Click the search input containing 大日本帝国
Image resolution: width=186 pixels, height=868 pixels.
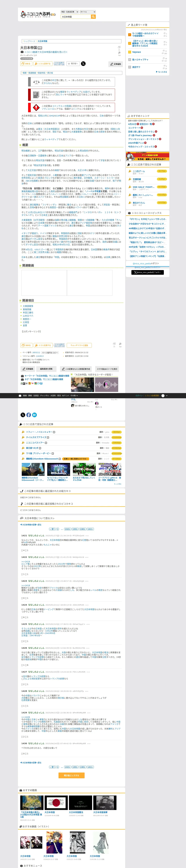tap(76, 16)
